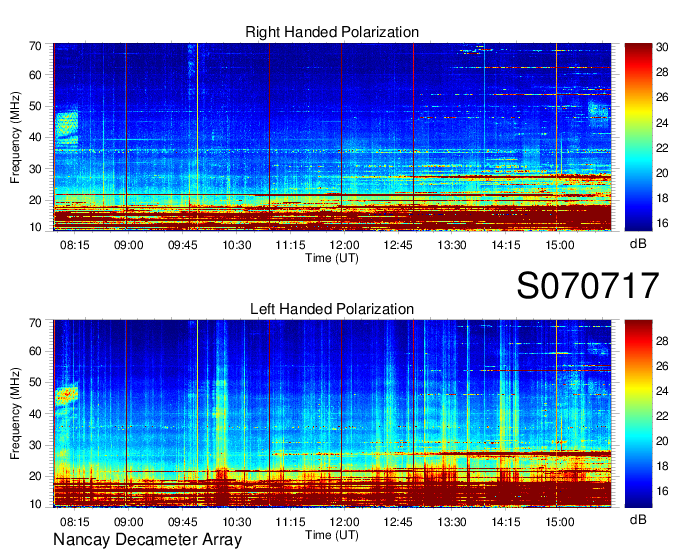Click the dB unit label of Left Handed colorbar
Screen dimensions: 680x552
pyautogui.click(x=638, y=519)
